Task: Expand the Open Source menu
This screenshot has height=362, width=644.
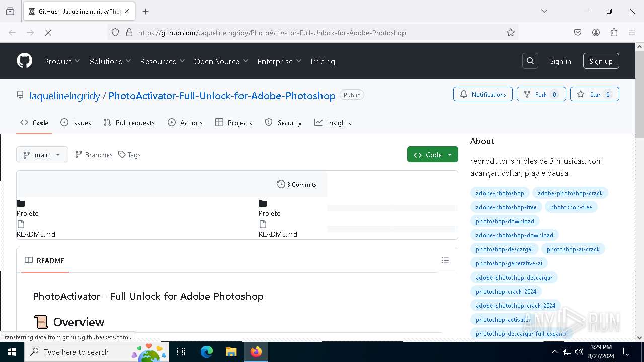Action: (221, 61)
